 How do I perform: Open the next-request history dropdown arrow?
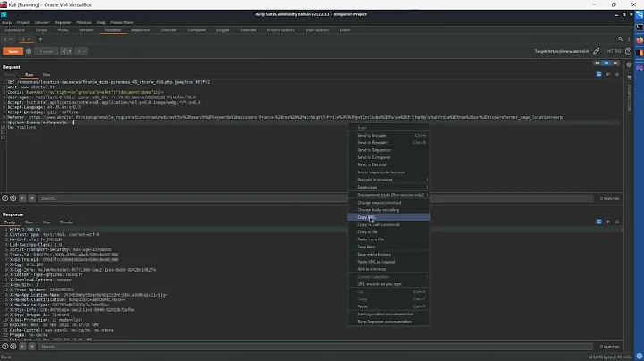click(x=84, y=51)
